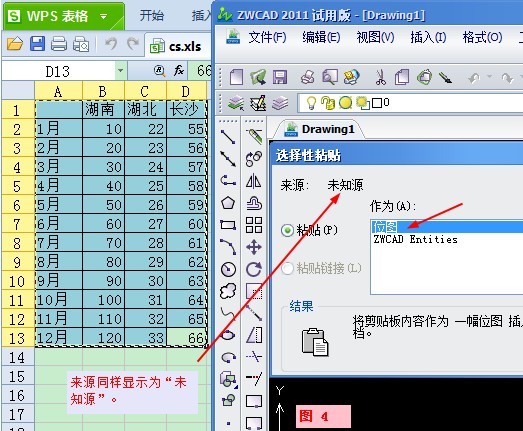The width and height of the screenshot is (523, 431).
Task: Select the Revision Cloud tool
Action: (228, 291)
